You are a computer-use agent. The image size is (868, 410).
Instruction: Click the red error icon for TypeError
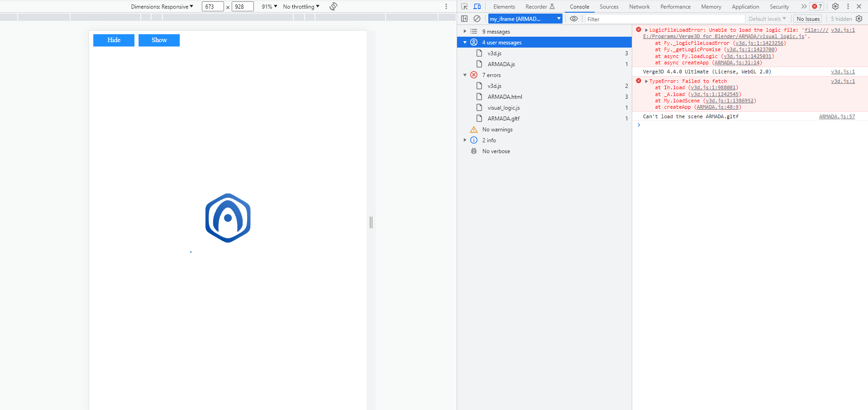coord(639,81)
